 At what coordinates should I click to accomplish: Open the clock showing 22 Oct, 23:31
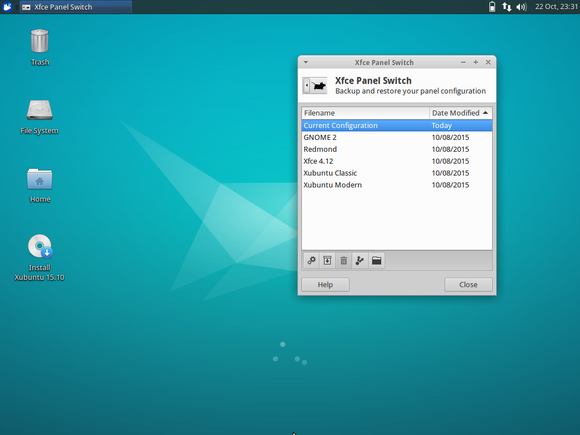tap(556, 7)
